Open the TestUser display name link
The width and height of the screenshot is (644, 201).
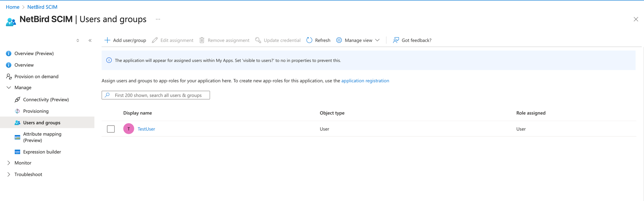pyautogui.click(x=146, y=129)
